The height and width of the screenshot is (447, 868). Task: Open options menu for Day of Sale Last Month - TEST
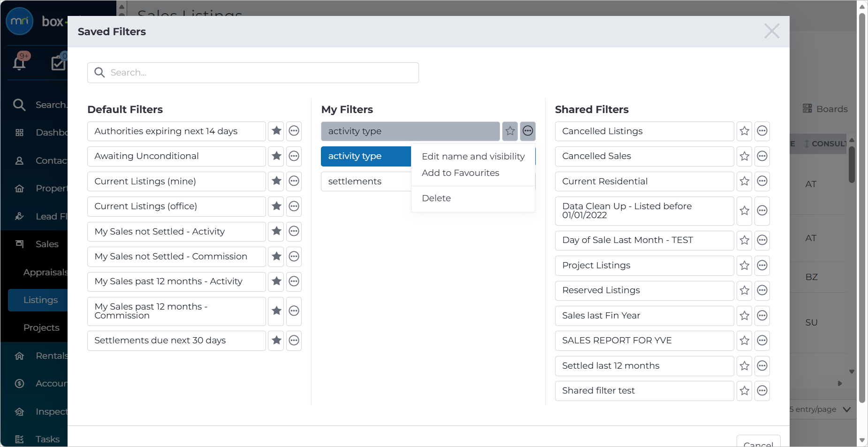tap(762, 241)
